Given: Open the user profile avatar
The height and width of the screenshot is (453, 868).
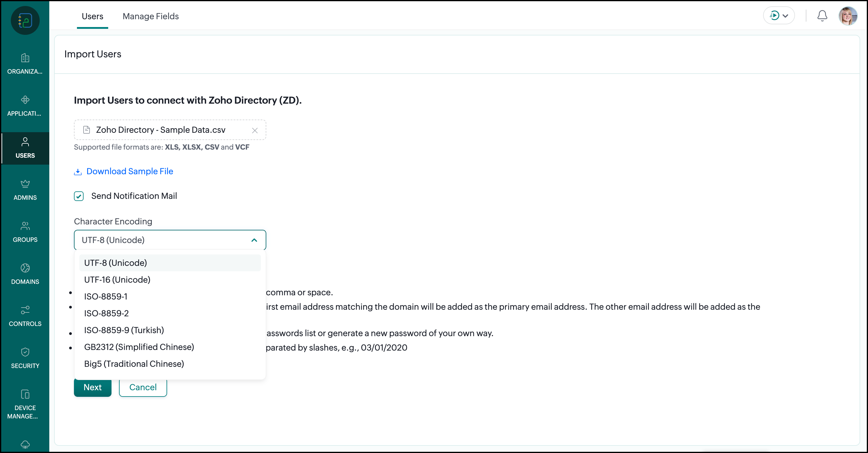Looking at the screenshot, I should click(x=848, y=16).
